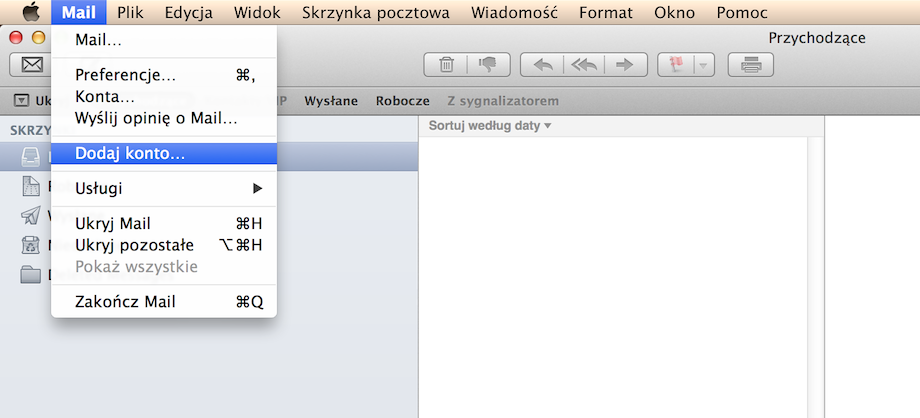This screenshot has width=920, height=418.
Task: Select the inbox tray icon in sidebar
Action: click(30, 156)
